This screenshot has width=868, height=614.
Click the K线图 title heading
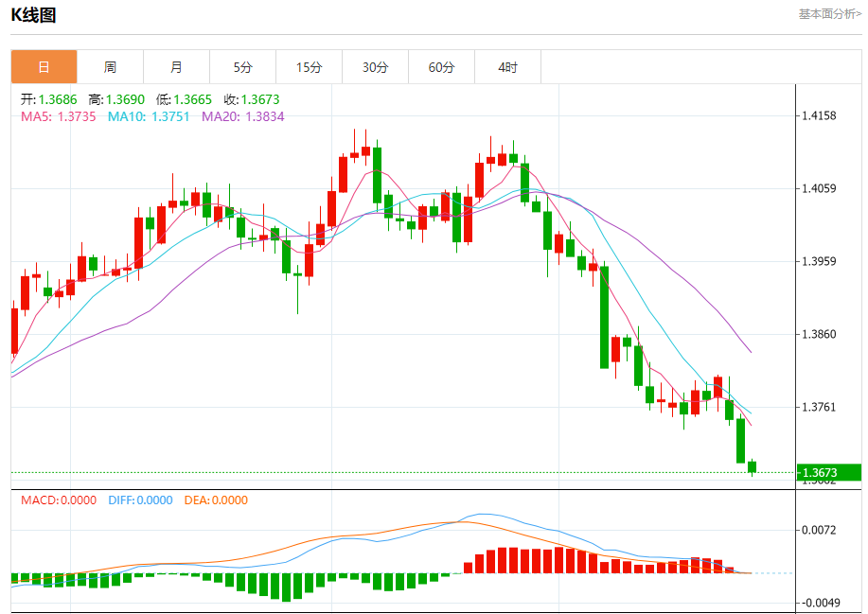(x=33, y=15)
